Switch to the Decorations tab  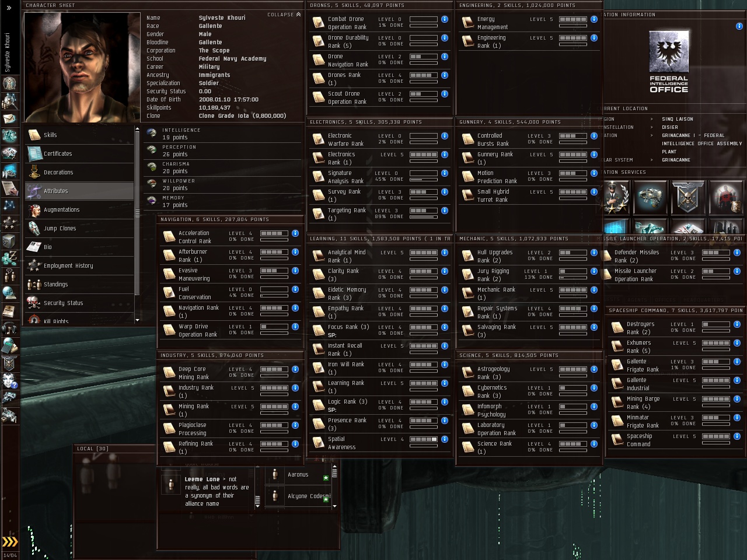(x=79, y=172)
